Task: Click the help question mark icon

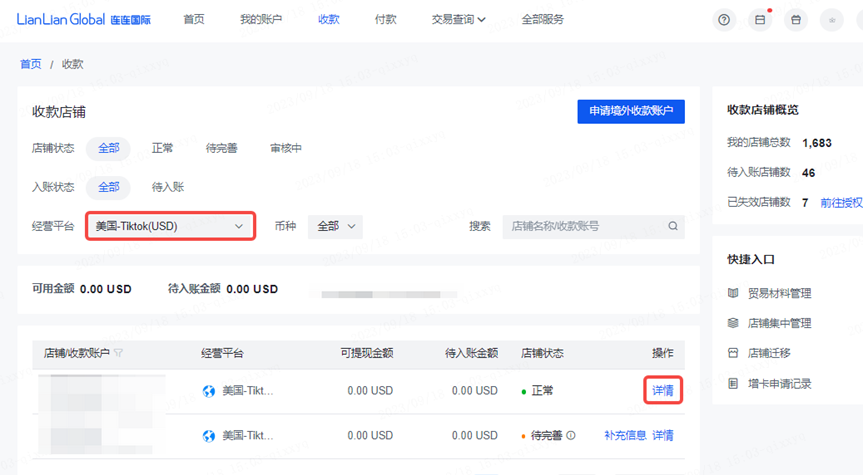Action: tap(724, 19)
